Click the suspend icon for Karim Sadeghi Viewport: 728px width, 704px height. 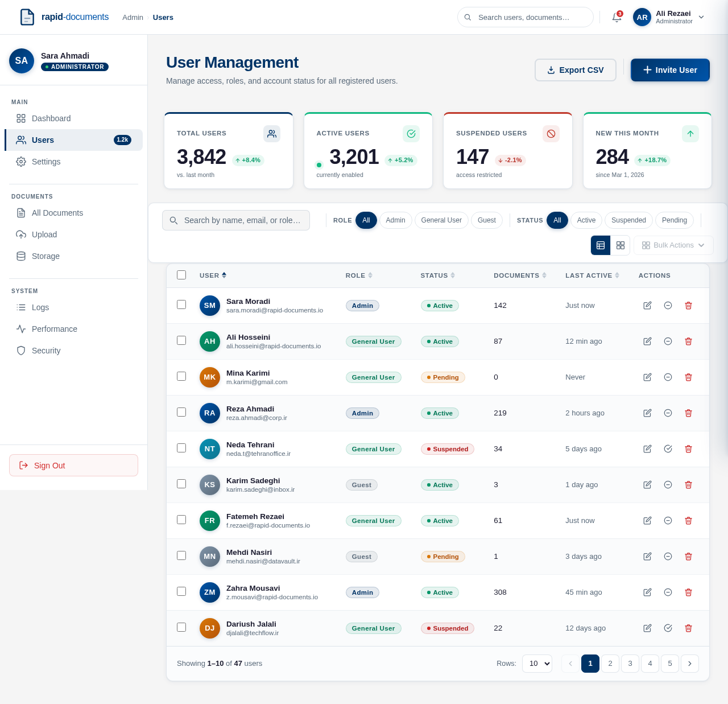click(x=668, y=485)
